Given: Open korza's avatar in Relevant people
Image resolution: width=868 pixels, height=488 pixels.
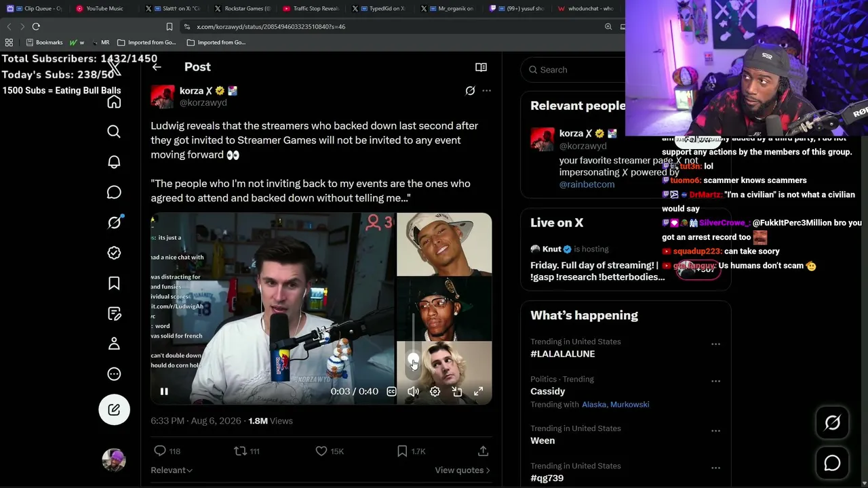Looking at the screenshot, I should 542,140.
